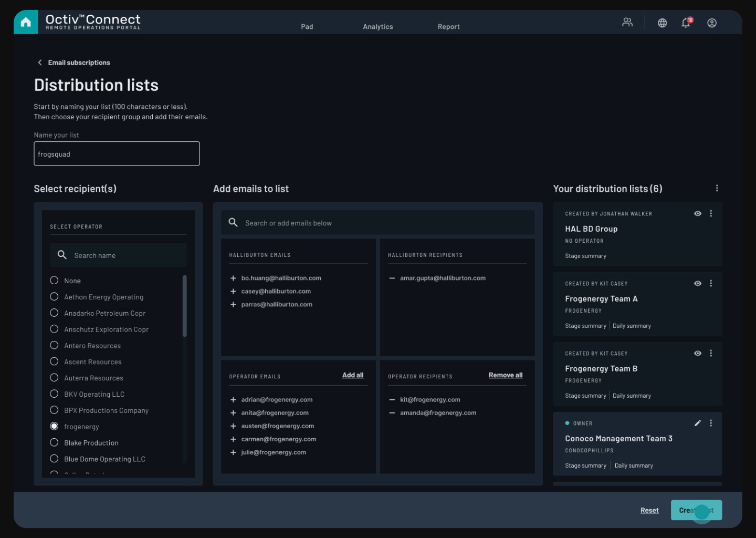This screenshot has height=538, width=756.
Task: Select Anadarko Petroleum Copr radio
Action: tap(54, 313)
